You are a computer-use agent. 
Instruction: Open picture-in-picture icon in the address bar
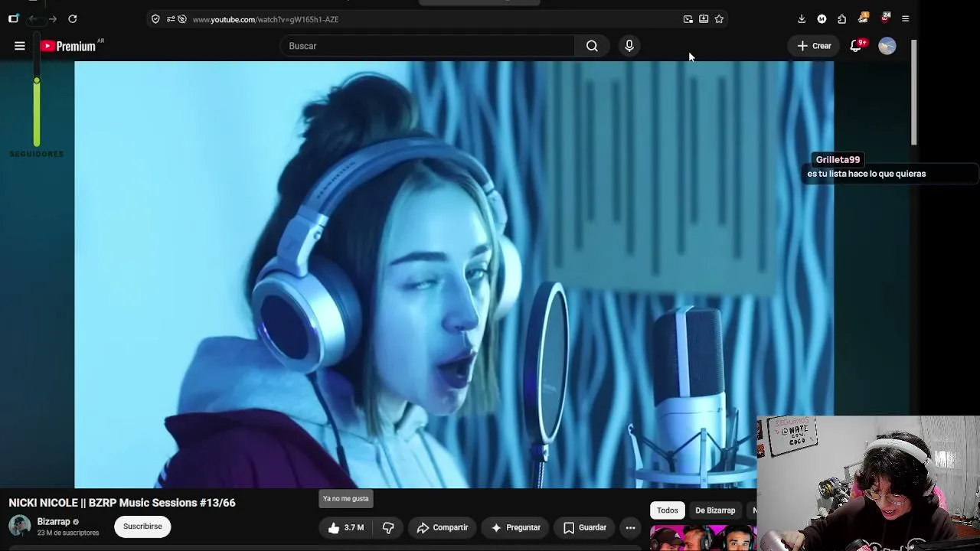click(x=688, y=19)
